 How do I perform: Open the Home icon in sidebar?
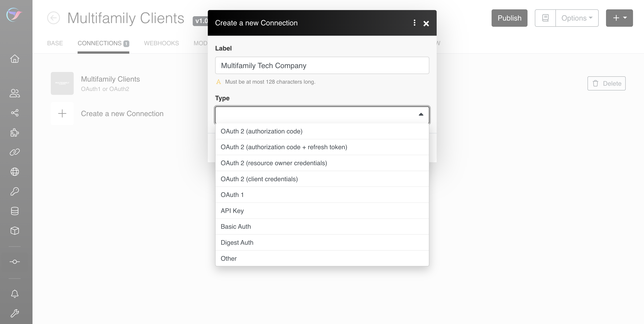15,59
